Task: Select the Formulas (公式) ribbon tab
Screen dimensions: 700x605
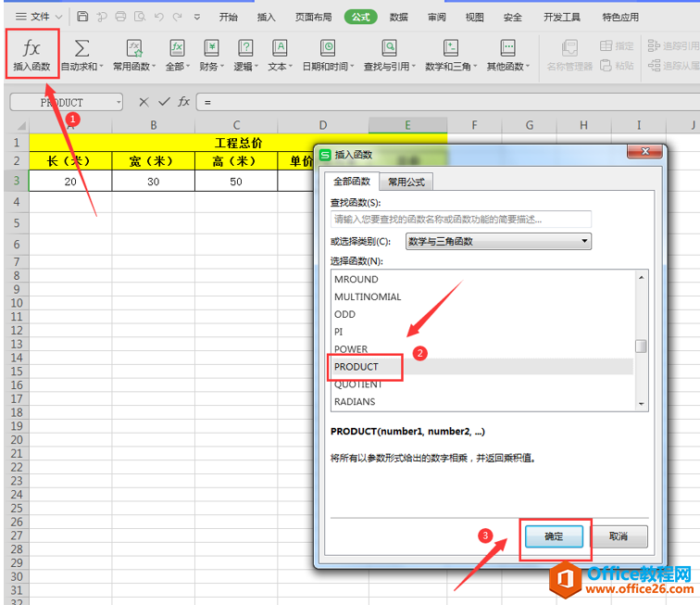Action: [361, 17]
